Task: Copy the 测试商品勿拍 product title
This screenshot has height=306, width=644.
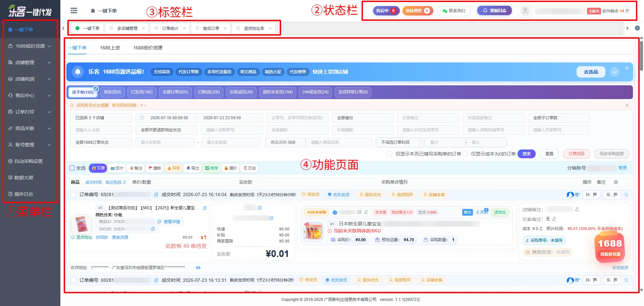Action: tap(205, 208)
